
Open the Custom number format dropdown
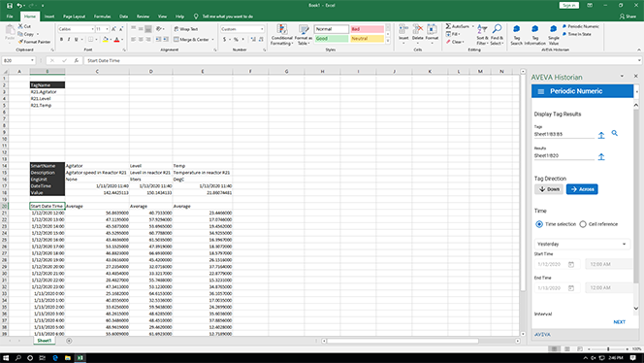pos(262,29)
